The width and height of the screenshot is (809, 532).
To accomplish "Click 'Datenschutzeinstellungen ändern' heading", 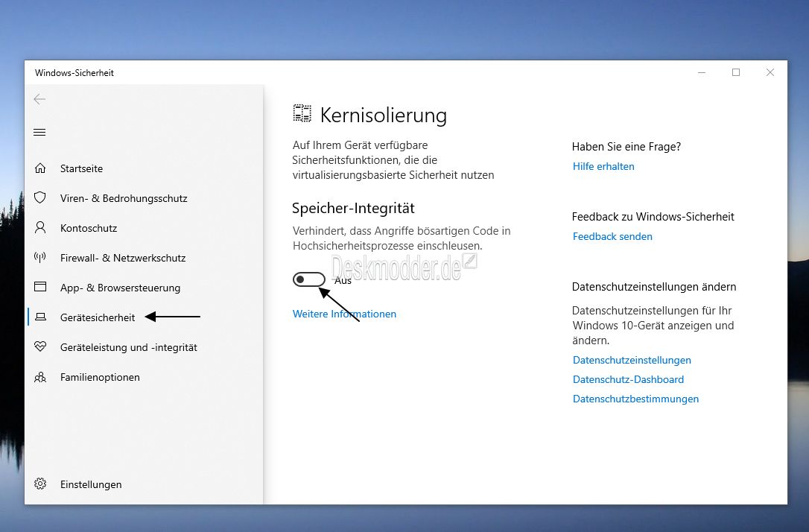I will point(654,287).
